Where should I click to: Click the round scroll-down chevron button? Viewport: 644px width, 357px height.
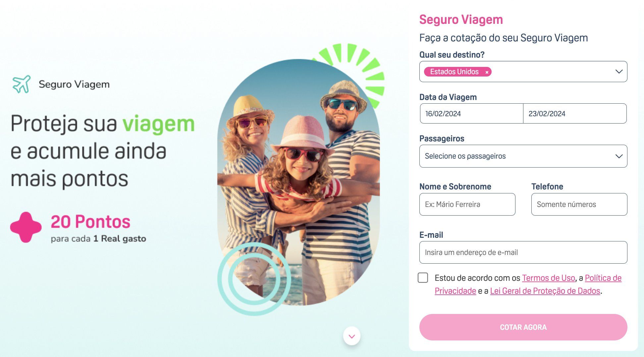[x=352, y=336]
